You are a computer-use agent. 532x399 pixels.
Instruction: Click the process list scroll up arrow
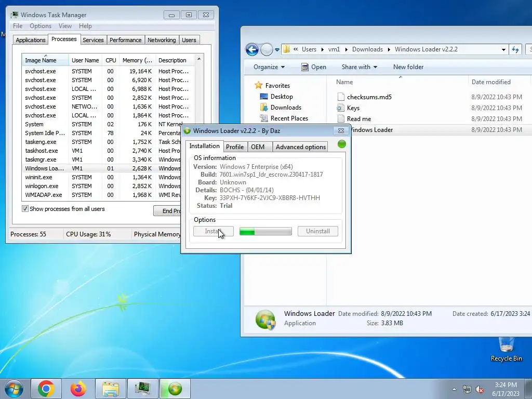199,59
